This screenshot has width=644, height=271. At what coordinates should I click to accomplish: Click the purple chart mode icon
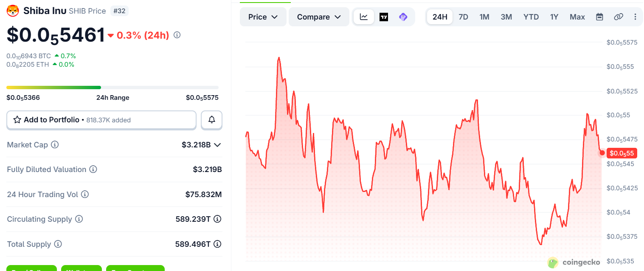[x=403, y=17]
